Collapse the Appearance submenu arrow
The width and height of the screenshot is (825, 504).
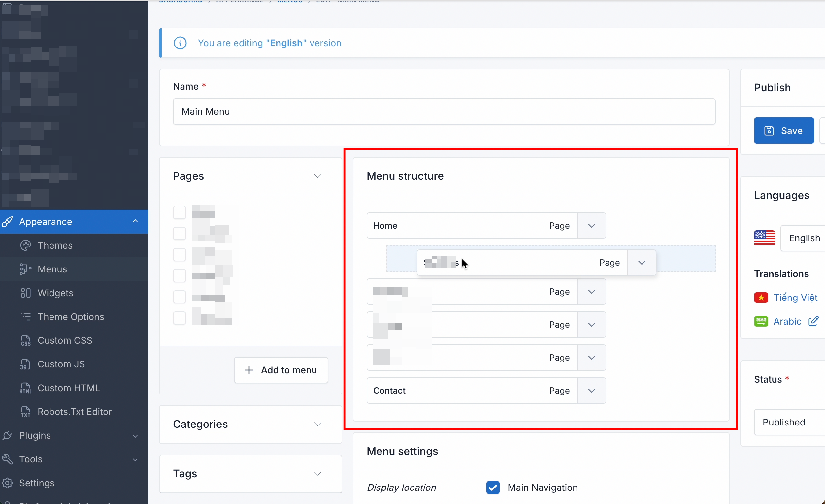point(135,221)
